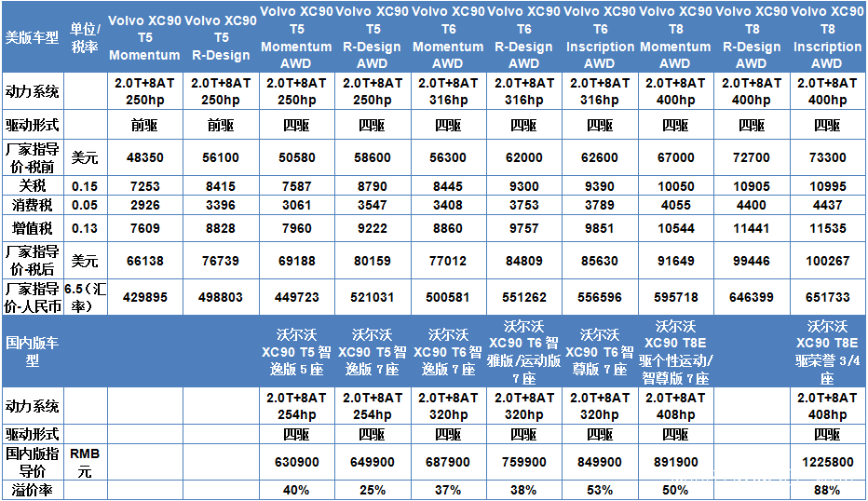Screen dimensions: 868x501
Task: Click the RMB price 551262
Action: 523,297
